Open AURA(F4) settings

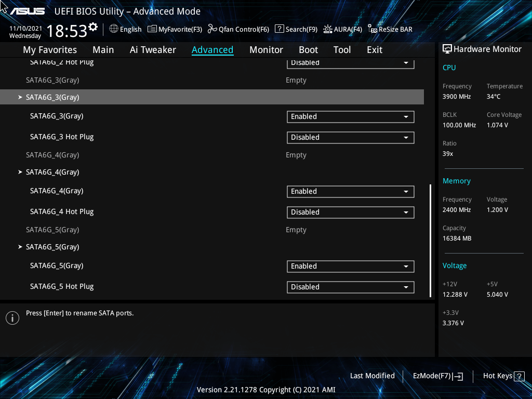342,29
